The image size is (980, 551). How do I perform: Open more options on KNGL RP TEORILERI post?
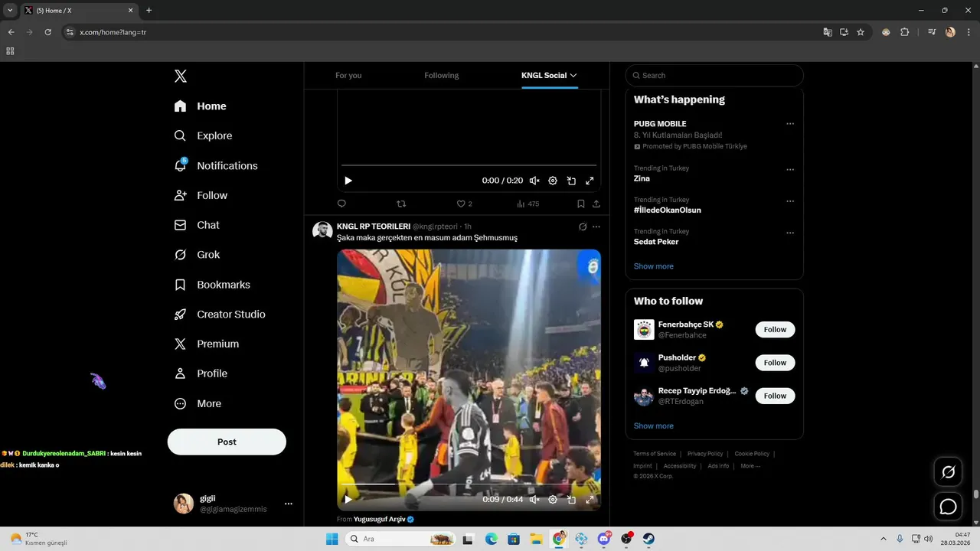(x=596, y=227)
